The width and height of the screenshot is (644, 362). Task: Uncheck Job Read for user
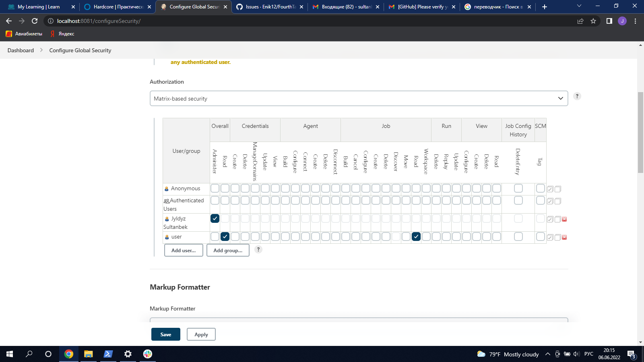click(416, 237)
